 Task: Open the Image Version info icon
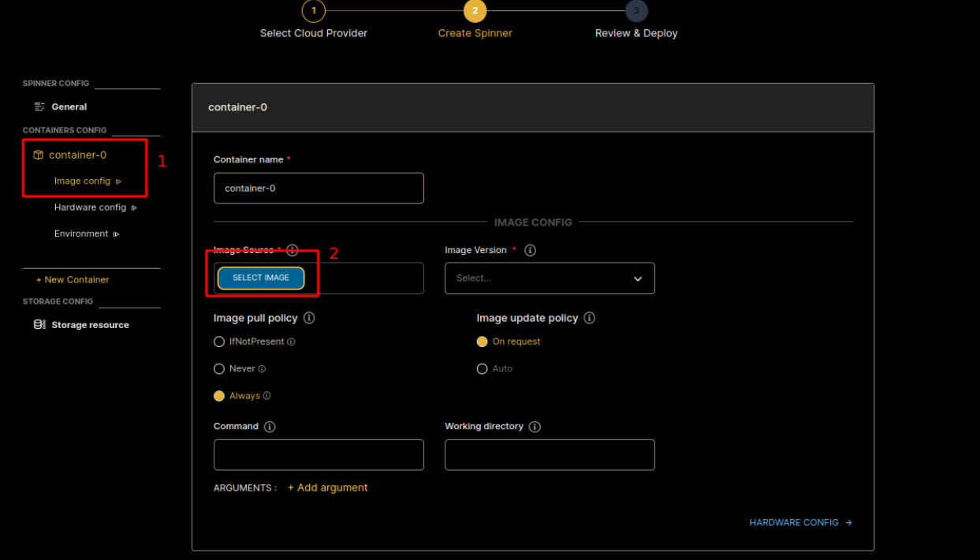(x=530, y=250)
